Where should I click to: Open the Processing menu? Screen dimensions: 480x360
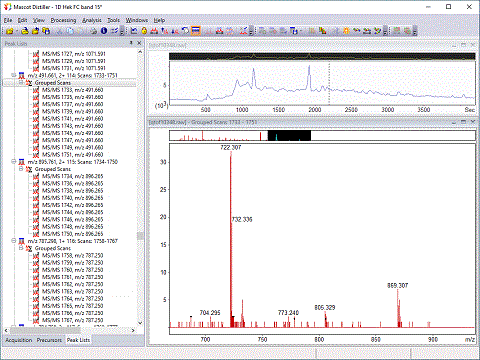tap(63, 20)
